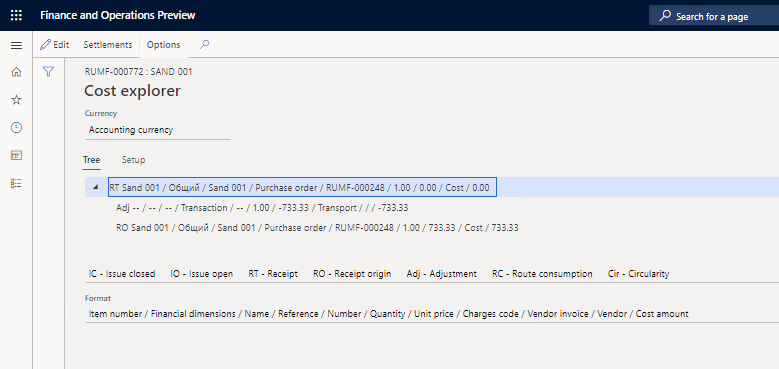Image resolution: width=779 pixels, height=369 pixels.
Task: Select the Adj Transaction Transport tree row
Action: [262, 208]
